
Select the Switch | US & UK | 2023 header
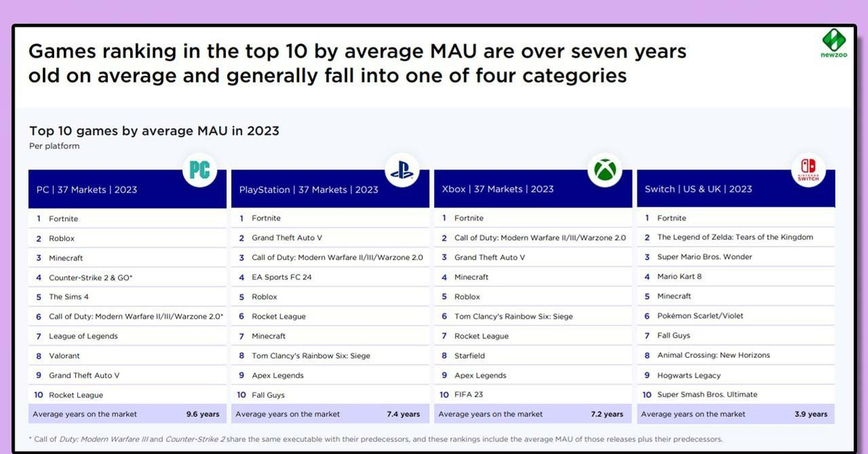tap(698, 189)
